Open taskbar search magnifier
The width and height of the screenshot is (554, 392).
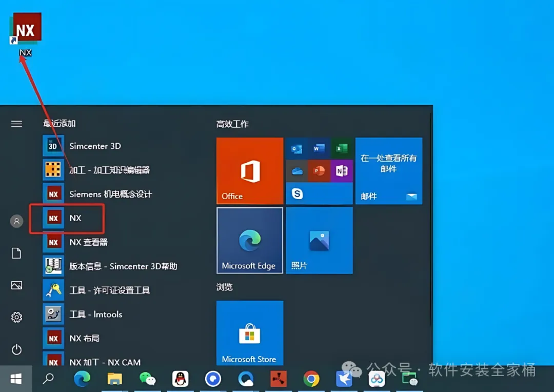click(48, 379)
